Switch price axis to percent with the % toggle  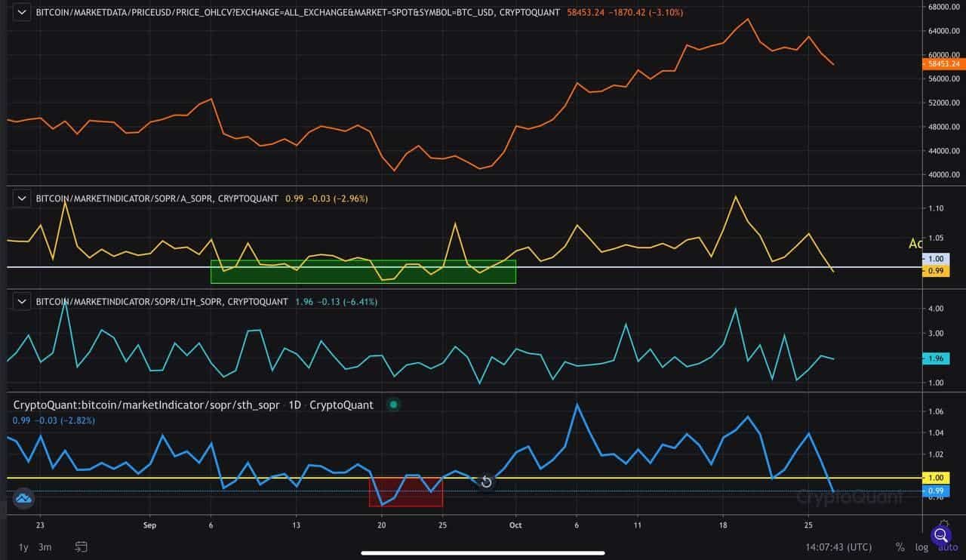point(899,546)
